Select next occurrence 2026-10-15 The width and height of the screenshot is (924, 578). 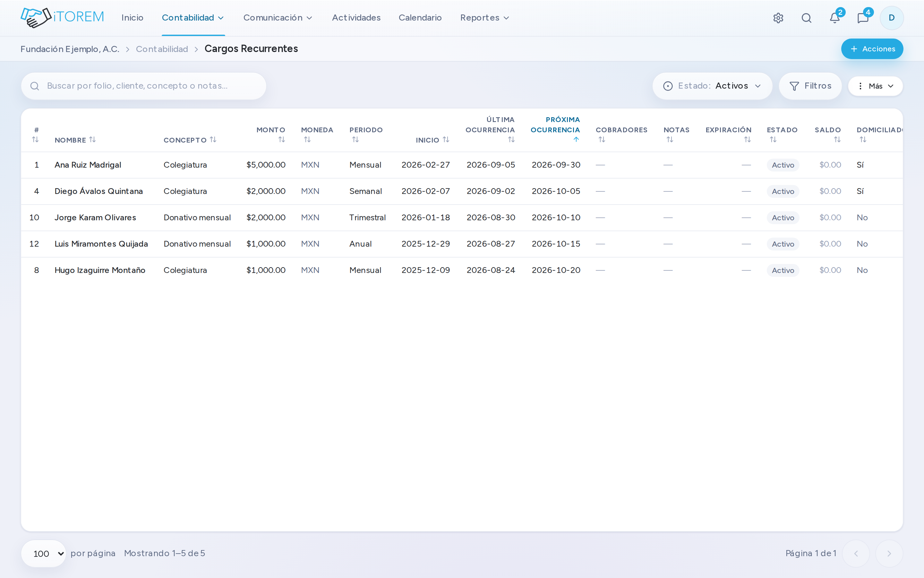(x=556, y=244)
